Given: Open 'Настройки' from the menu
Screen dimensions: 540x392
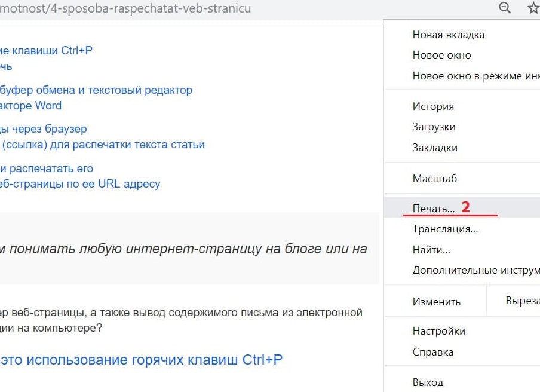Looking at the screenshot, I should (x=462, y=331).
